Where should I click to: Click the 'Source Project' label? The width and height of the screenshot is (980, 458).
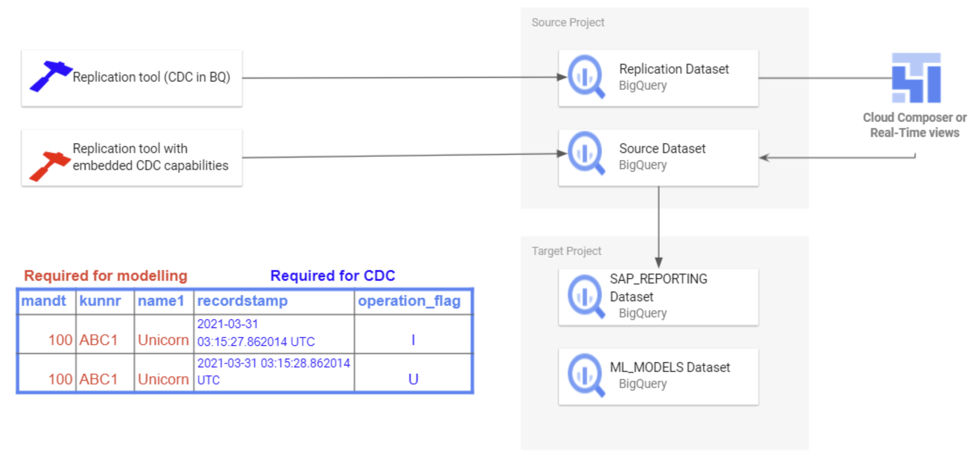[x=568, y=22]
